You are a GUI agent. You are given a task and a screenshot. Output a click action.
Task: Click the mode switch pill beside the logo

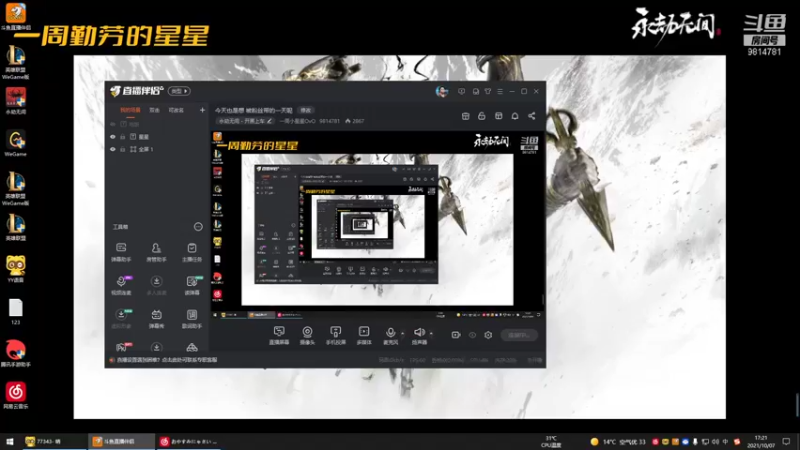pos(179,91)
